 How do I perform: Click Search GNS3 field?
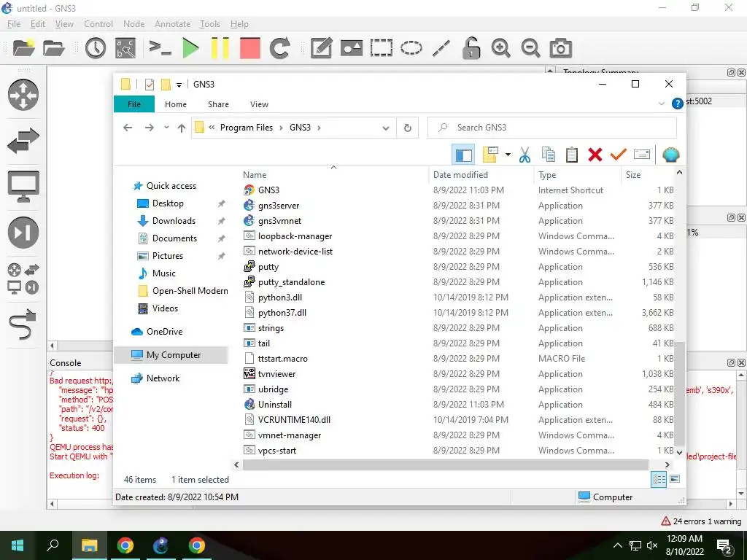[552, 128]
